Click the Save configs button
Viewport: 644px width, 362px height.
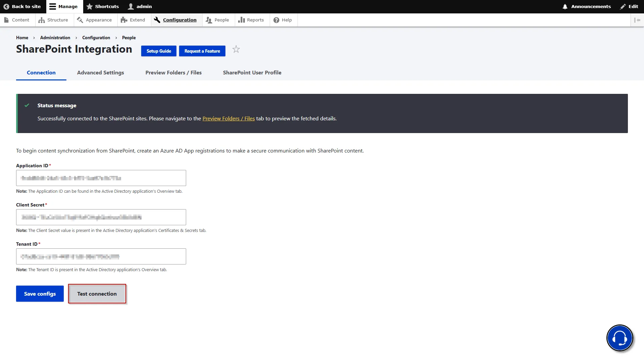40,294
